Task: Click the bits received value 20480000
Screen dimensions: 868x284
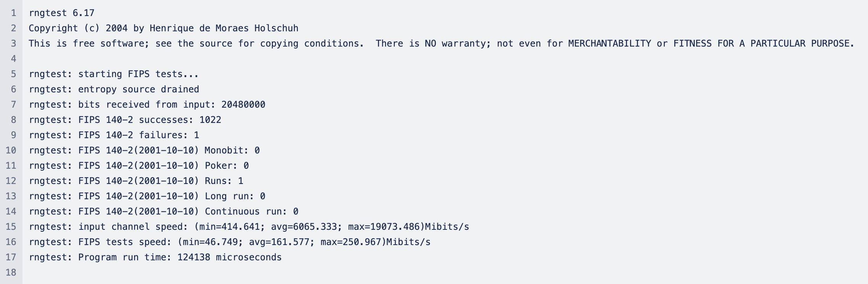Action: 243,105
